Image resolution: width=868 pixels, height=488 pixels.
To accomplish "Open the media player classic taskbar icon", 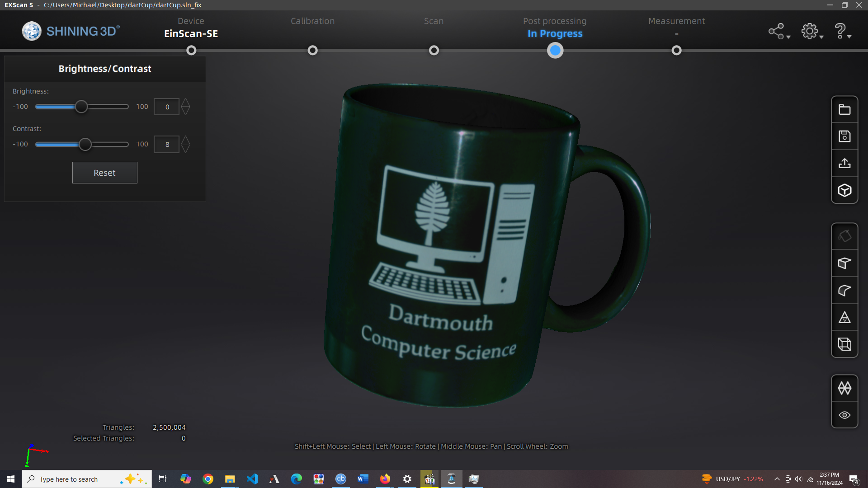I will (429, 479).
